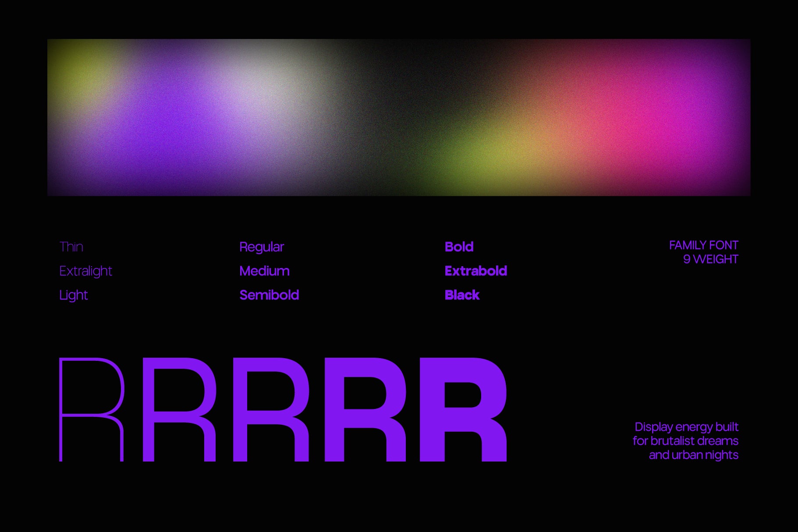Select the 'Extralight' weight text
The height and width of the screenshot is (532, 798).
[86, 271]
